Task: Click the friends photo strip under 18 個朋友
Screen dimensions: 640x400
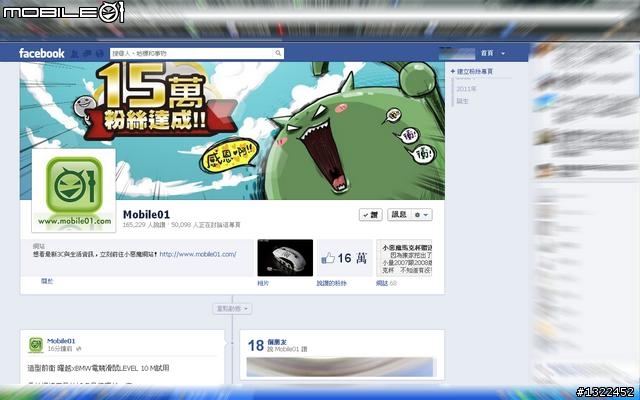Action: [341, 367]
